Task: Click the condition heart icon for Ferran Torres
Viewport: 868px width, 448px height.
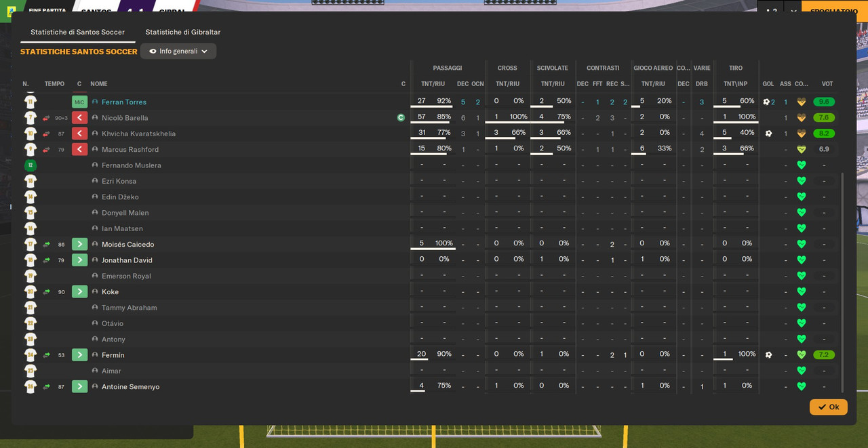Action: [802, 102]
